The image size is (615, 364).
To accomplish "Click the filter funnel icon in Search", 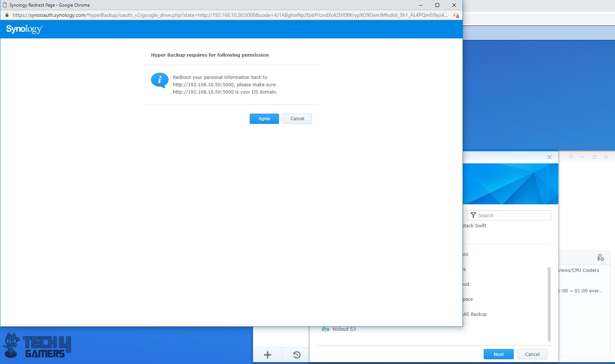I will click(x=473, y=215).
